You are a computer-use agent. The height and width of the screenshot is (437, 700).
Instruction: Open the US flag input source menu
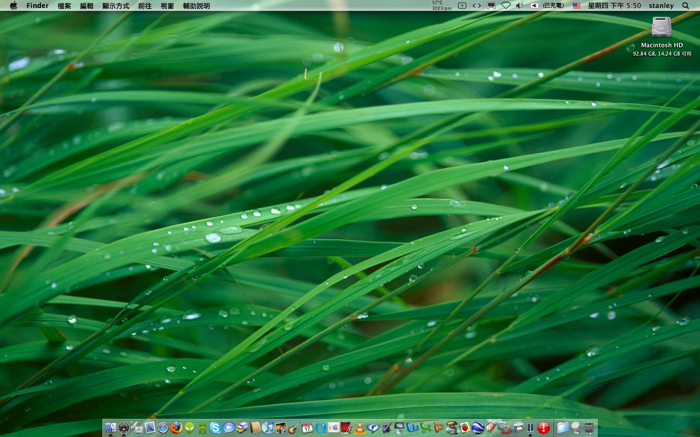[x=577, y=5]
